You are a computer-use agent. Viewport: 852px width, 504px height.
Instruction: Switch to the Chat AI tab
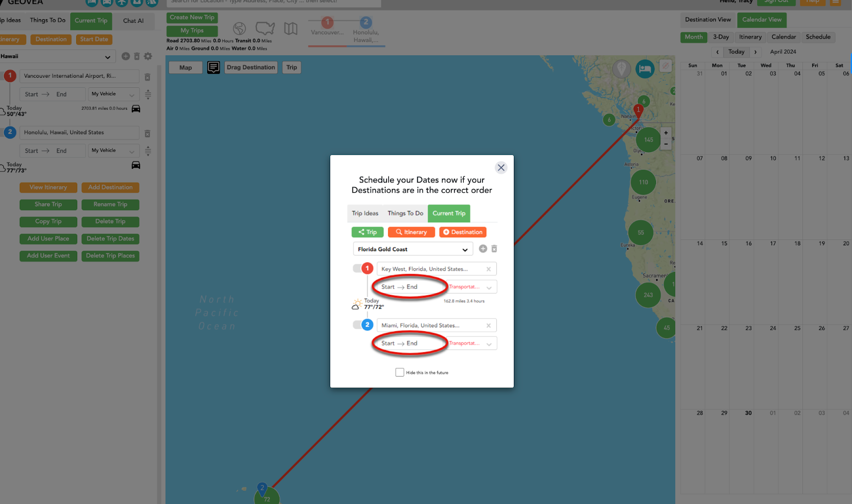[134, 21]
